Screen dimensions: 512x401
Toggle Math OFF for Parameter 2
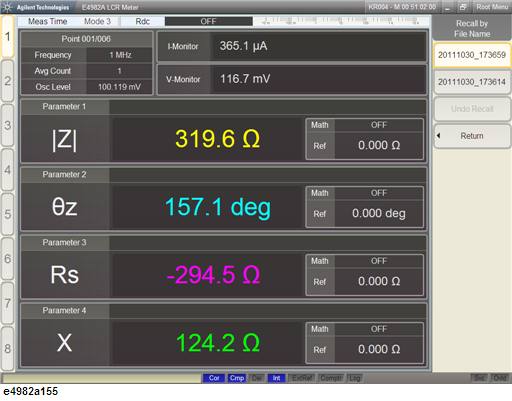point(379,193)
